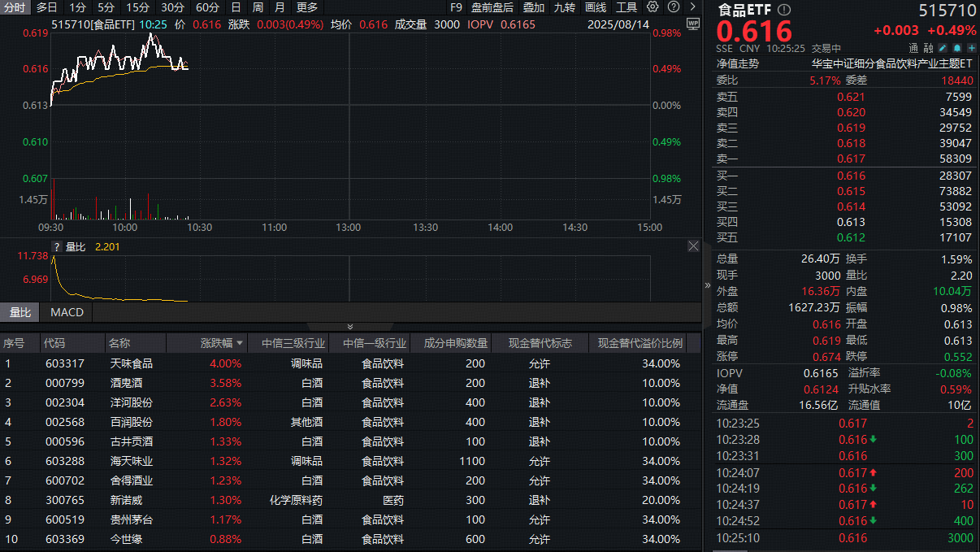Toggle the 叠加 overlay mode
980x552 pixels.
[534, 7]
